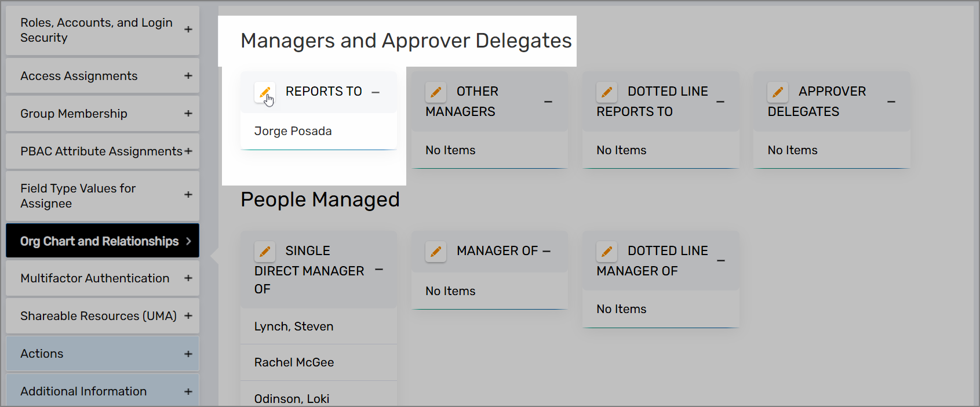Image resolution: width=980 pixels, height=407 pixels.
Task: Edit Dotted Line Reports To relationships
Action: [x=607, y=92]
